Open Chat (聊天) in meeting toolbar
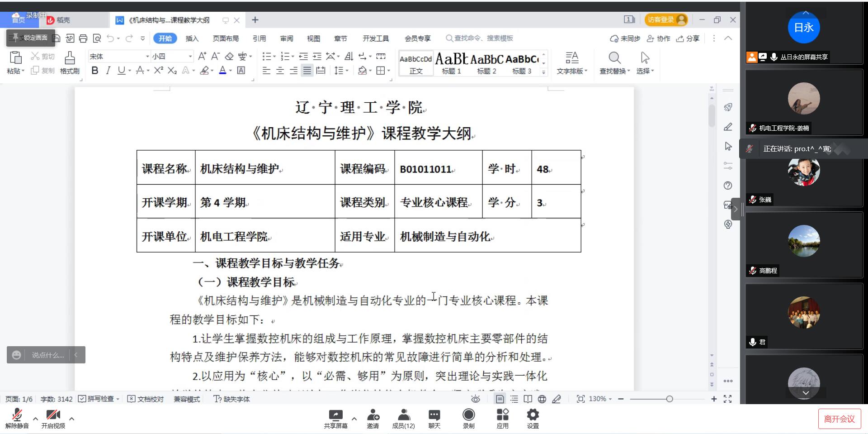Image resolution: width=868 pixels, height=434 pixels. 434,419
